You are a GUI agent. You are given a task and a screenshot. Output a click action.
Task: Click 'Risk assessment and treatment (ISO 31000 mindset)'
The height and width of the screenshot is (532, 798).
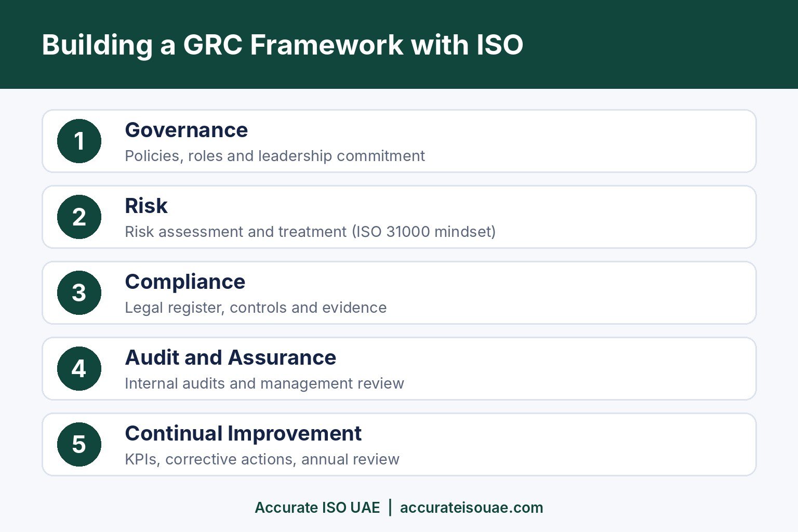310,232
